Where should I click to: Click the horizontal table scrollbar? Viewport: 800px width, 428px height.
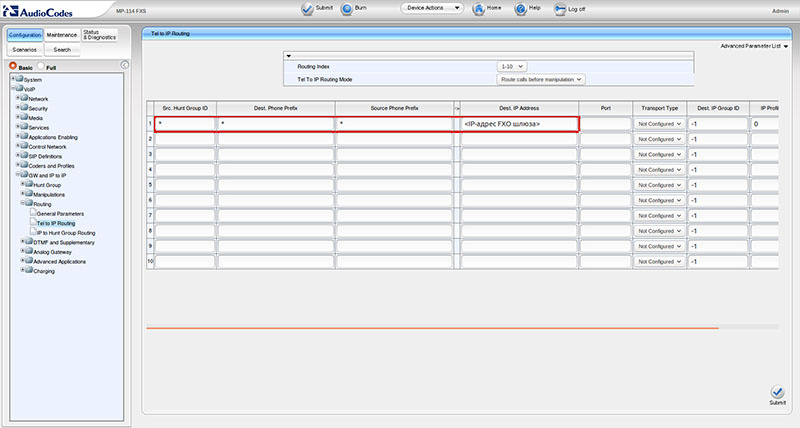click(432, 328)
